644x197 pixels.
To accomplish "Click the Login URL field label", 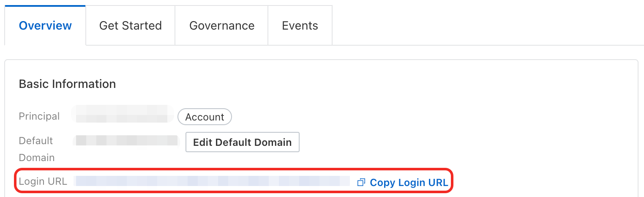I will pos(43,182).
